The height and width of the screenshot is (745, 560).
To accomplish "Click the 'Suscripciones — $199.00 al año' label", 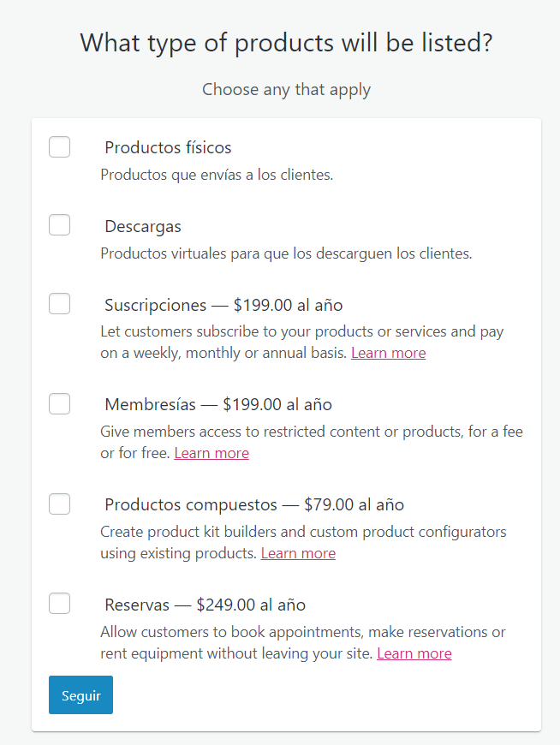I will pos(223,305).
